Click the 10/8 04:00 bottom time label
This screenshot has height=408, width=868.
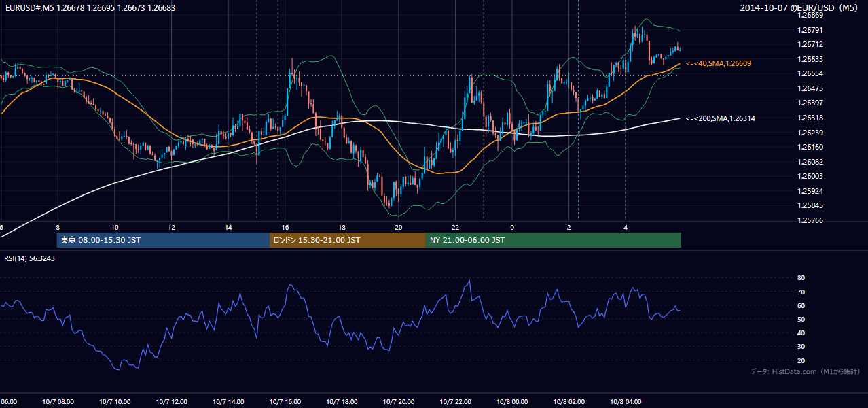pos(626,402)
